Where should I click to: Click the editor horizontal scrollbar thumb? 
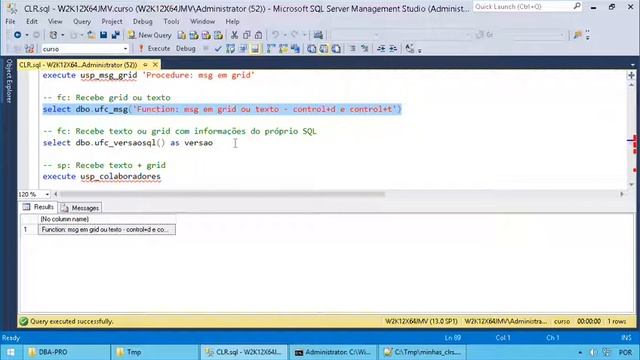pyautogui.click(x=222, y=194)
